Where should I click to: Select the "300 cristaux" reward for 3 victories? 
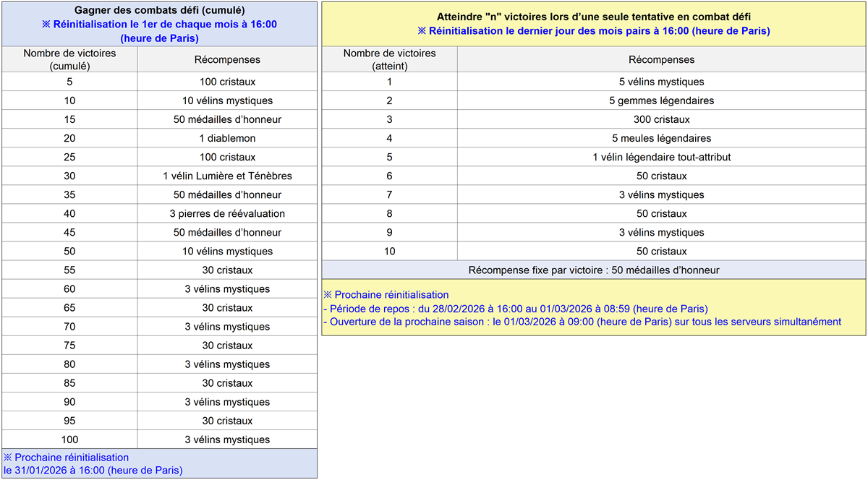coord(661,119)
